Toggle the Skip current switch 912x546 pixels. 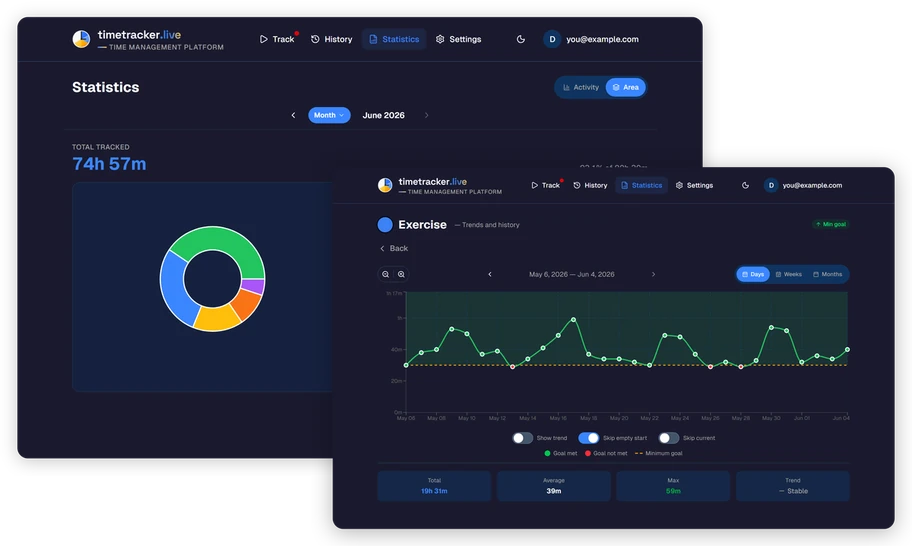pos(669,438)
